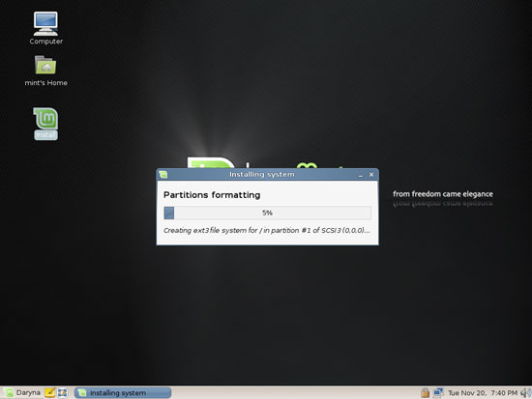Screen dimensions: 532x399
Task: Launch the sticky notes panel icon
Action: pos(50,392)
